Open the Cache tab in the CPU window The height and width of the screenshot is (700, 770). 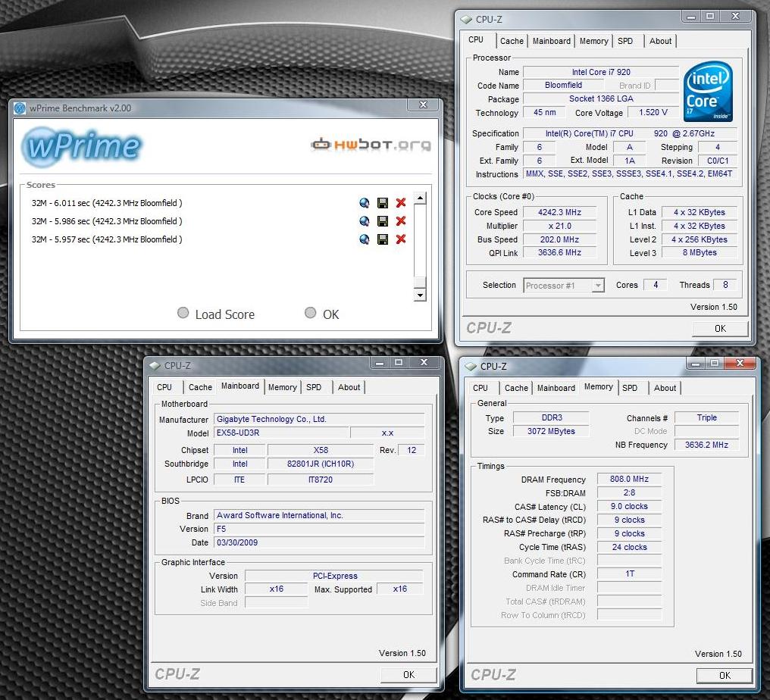click(x=512, y=41)
